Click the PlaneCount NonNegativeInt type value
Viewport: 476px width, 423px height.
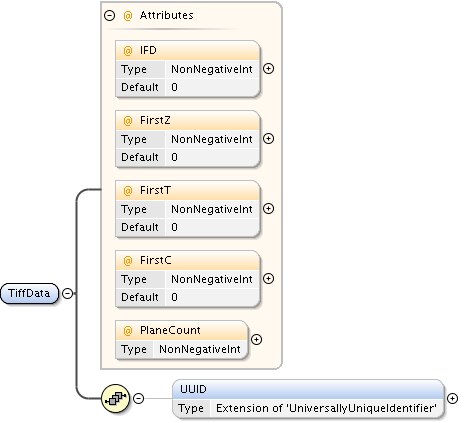click(x=200, y=349)
